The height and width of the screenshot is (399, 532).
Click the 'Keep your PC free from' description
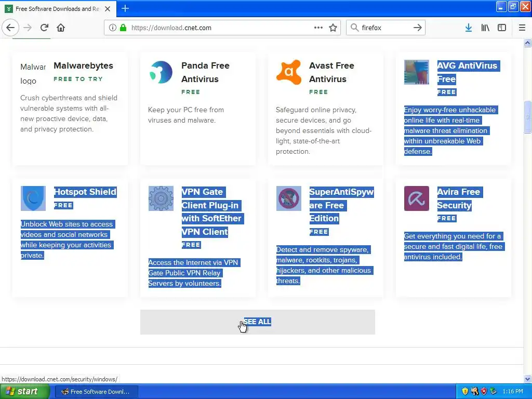pyautogui.click(x=186, y=115)
